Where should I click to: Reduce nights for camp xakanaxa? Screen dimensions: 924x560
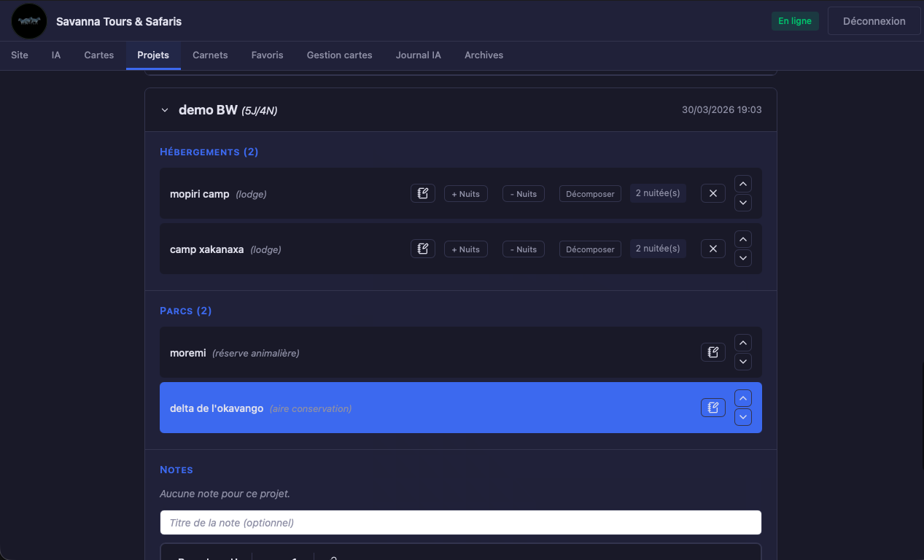[x=524, y=249]
